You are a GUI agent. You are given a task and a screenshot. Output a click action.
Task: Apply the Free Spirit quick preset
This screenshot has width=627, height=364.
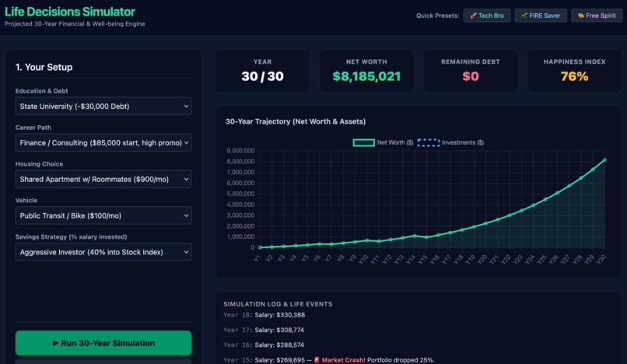pos(596,16)
